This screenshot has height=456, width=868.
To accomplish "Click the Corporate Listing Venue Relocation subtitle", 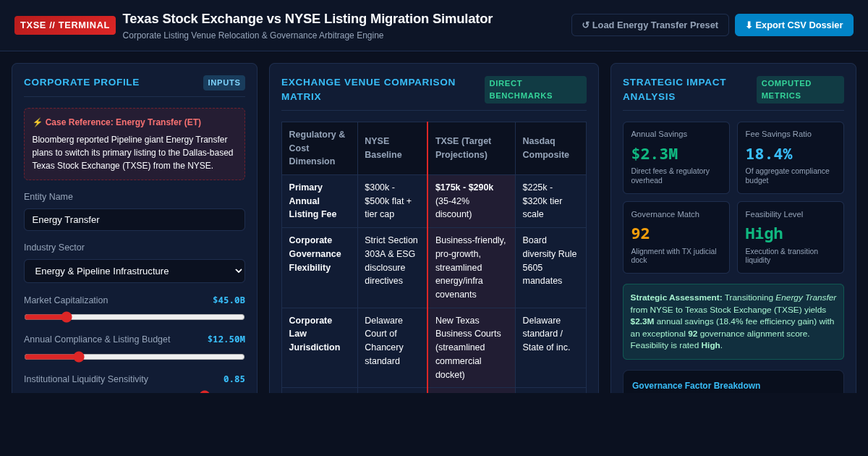I will pyautogui.click(x=253, y=35).
